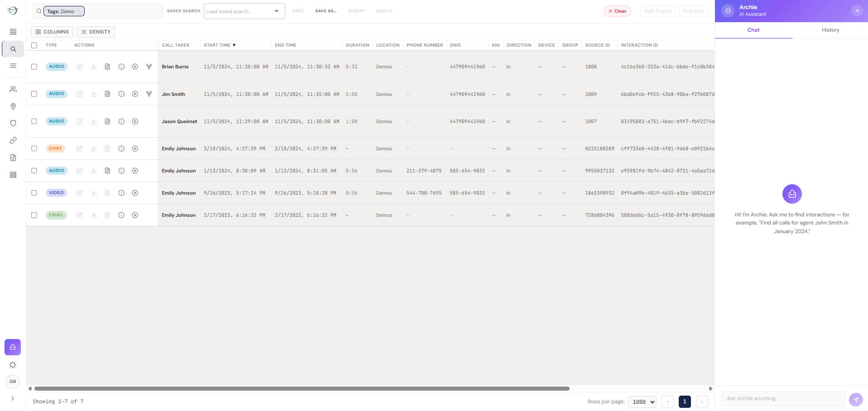This screenshot has width=868, height=411.
Task: Open info for Jim Smith interaction
Action: point(121,94)
